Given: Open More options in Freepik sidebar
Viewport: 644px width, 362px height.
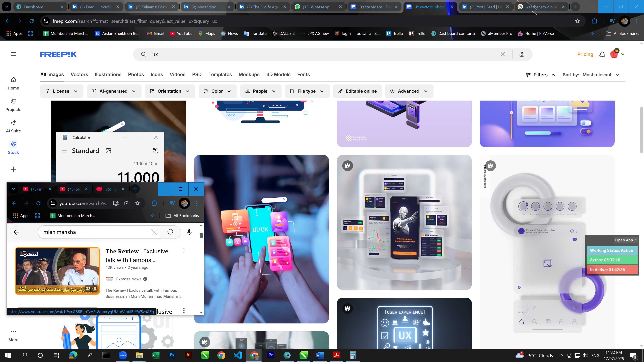Looking at the screenshot, I should tap(13, 335).
